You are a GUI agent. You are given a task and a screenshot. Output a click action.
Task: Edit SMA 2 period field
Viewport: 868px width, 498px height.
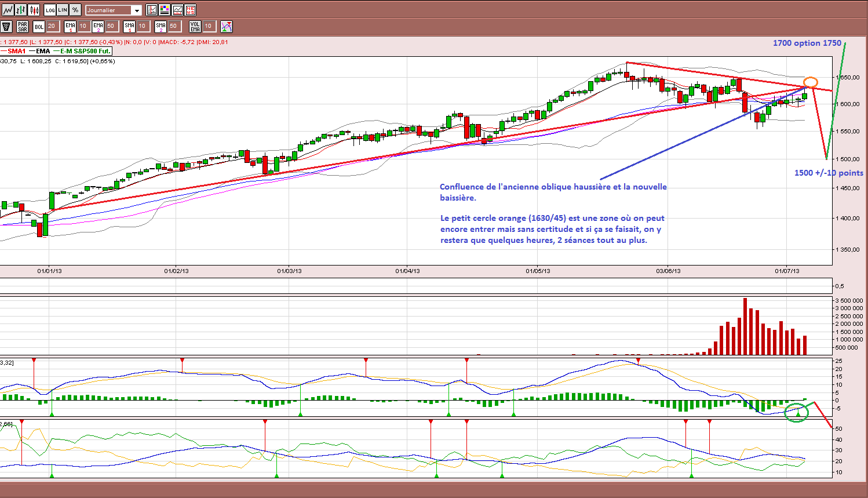point(174,26)
